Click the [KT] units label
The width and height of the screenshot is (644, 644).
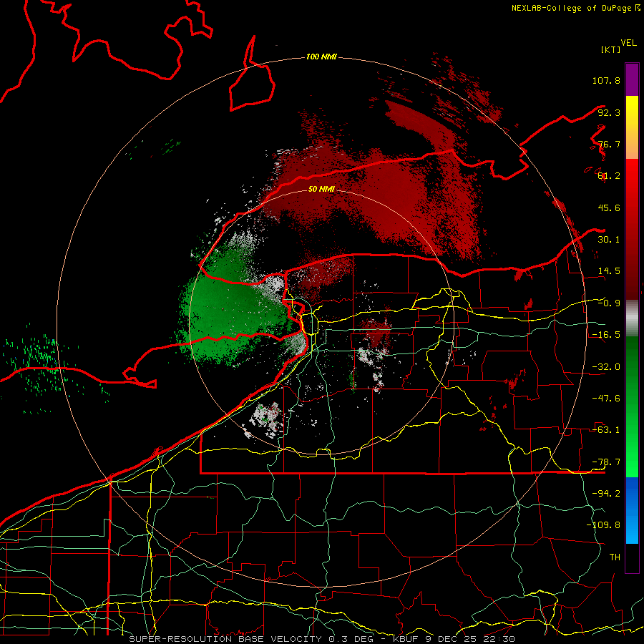(611, 49)
